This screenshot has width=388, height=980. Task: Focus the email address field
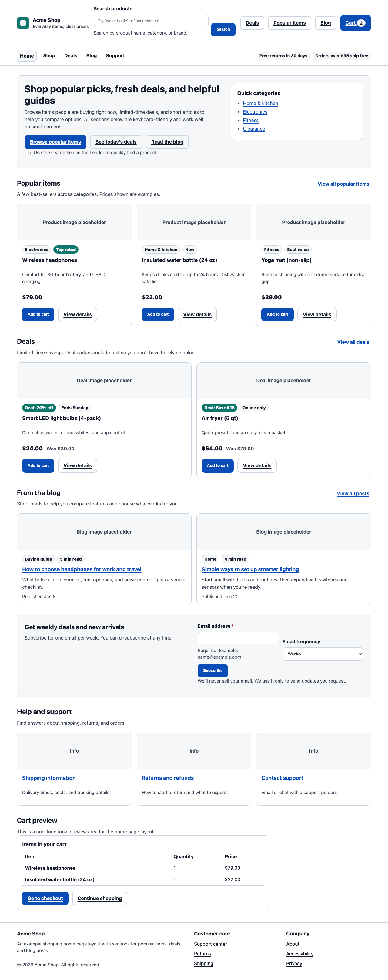(x=238, y=638)
